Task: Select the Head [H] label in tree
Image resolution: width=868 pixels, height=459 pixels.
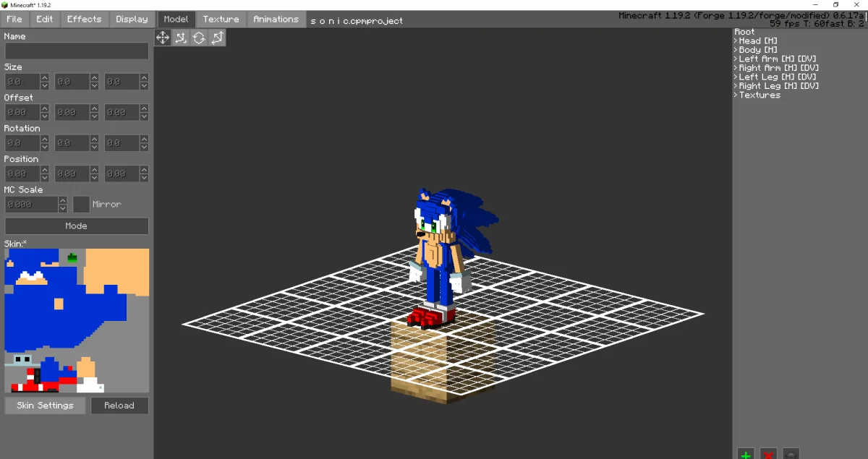Action: [758, 41]
